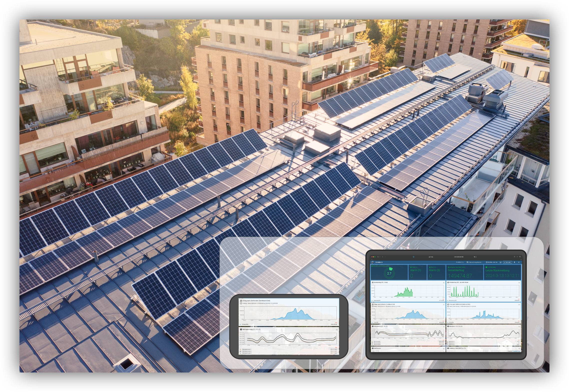The width and height of the screenshot is (569, 392).
Task: Open the PV MBW 13 dashboard dropdown
Action: 460,262
